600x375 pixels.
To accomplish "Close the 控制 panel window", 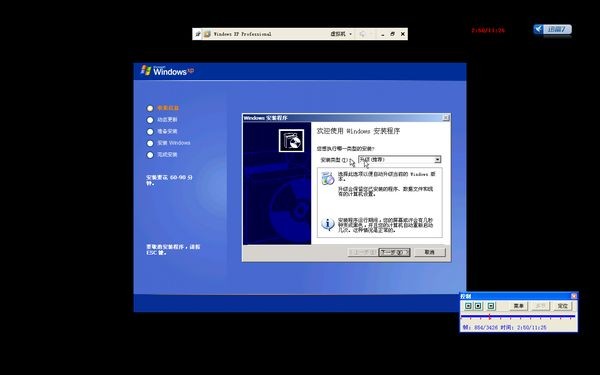I will (x=574, y=296).
